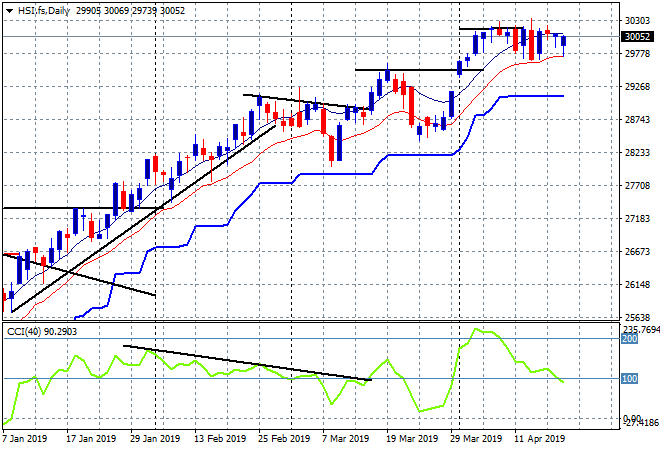
Task: Click the CCI(40) 90.2903 indicator label
Action: coord(42,332)
